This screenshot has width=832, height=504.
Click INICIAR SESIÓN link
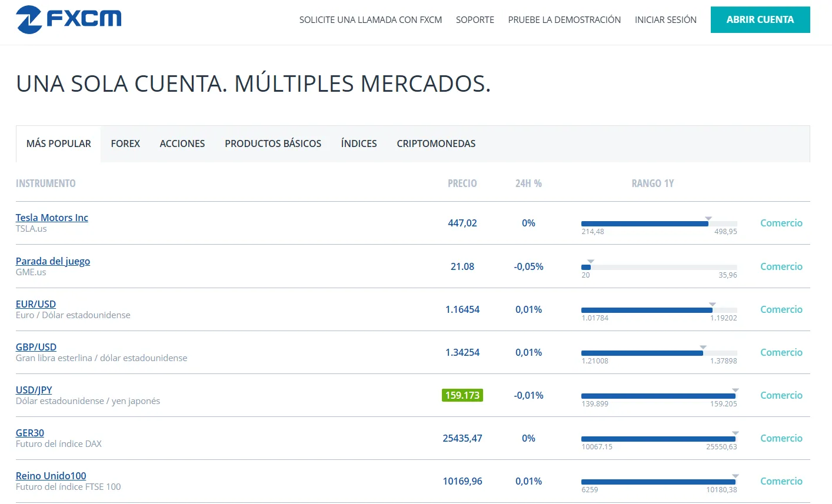tap(665, 19)
